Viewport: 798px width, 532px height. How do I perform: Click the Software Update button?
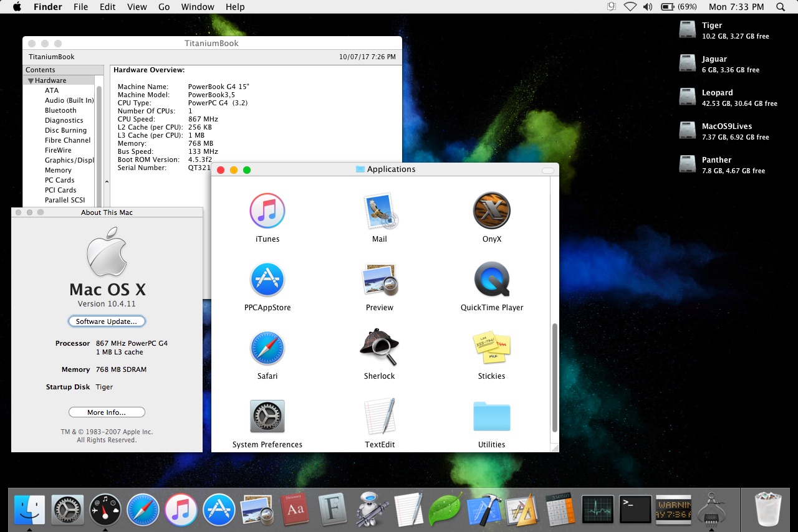pos(107,321)
